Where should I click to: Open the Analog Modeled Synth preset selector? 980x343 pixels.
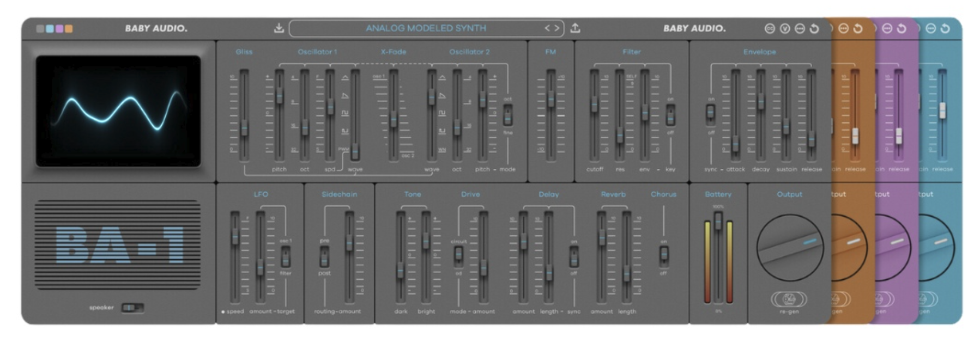[x=427, y=28]
